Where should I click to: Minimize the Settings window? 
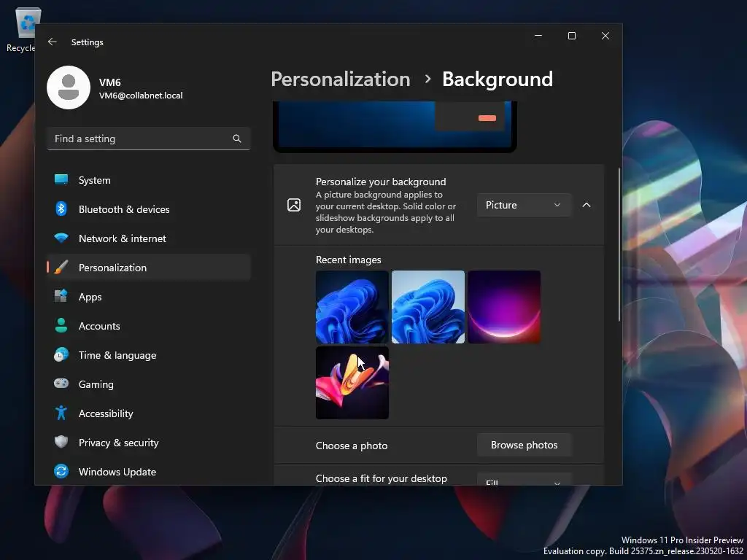[x=538, y=36]
